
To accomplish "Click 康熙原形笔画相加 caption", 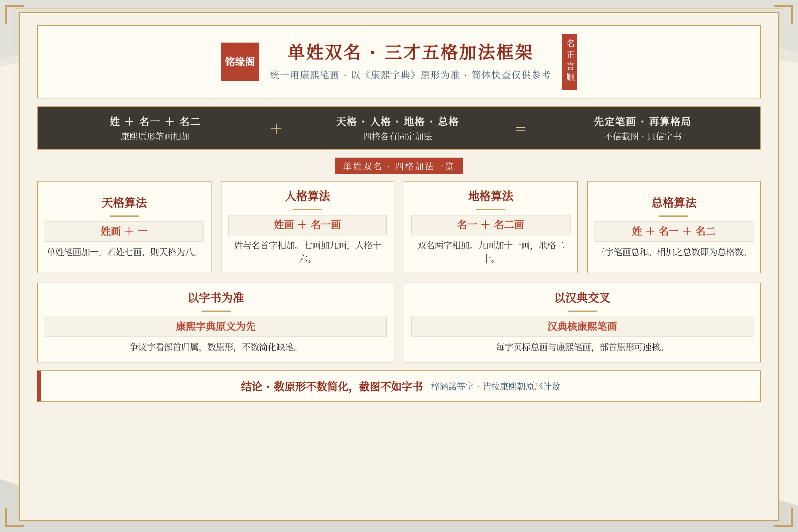I will click(x=155, y=136).
